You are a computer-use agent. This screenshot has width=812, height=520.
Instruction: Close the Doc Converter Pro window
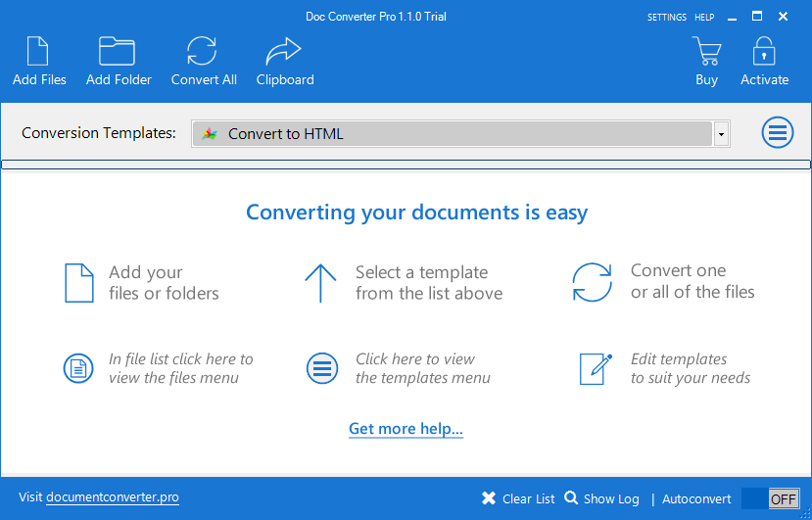point(783,17)
